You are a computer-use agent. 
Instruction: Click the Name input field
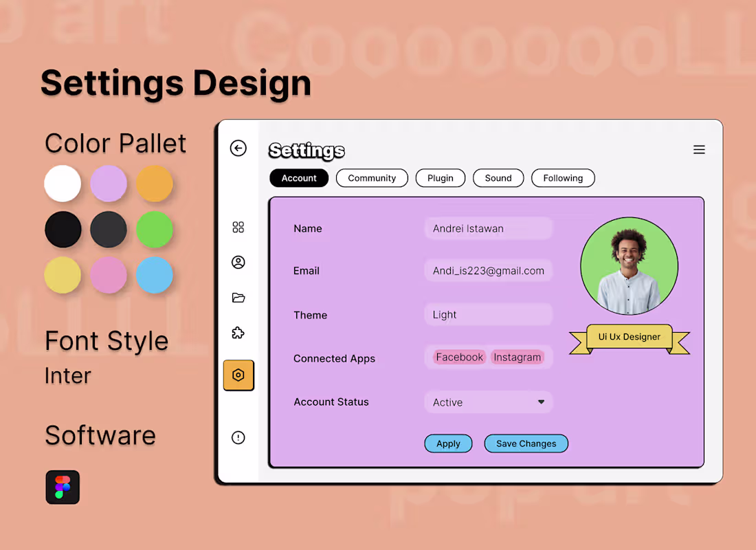(x=488, y=228)
